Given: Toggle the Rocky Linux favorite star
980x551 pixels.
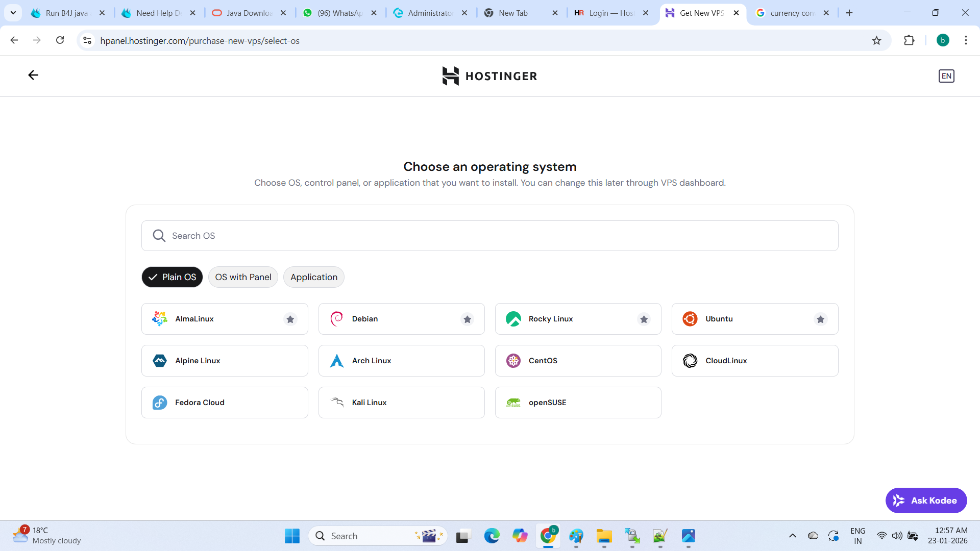Looking at the screenshot, I should click(x=644, y=319).
